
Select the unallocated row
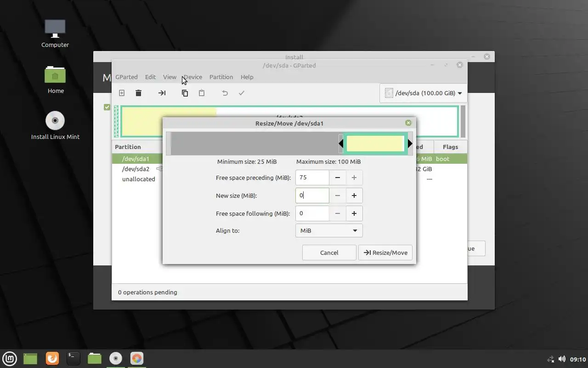point(137,179)
